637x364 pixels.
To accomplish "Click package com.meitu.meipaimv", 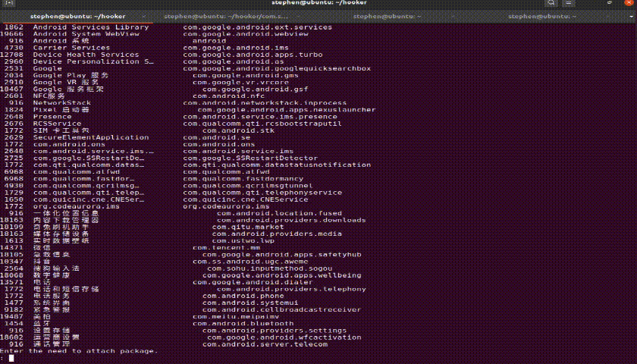I will [x=236, y=316].
